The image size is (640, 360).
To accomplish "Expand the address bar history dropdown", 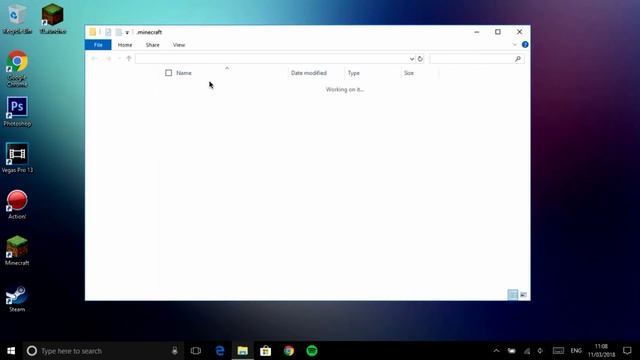I will point(411,59).
